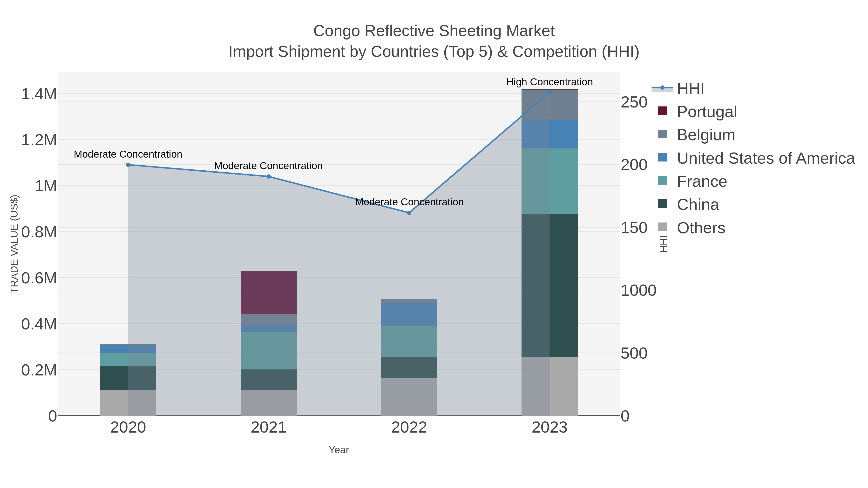Click the 250 right-axis tick label
Image resolution: width=868 pixels, height=488 pixels.
[634, 102]
